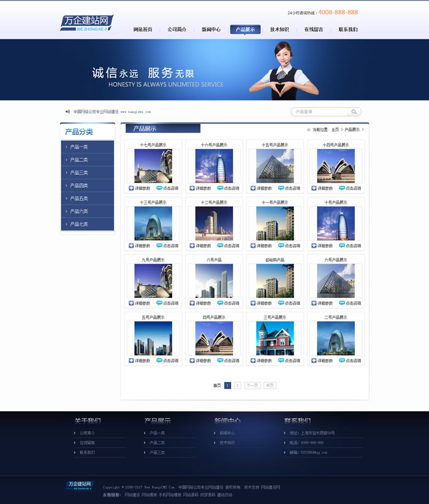
Task: Open 详细参数 plus icon for 十二号产品展示
Action: pyautogui.click(x=192, y=246)
